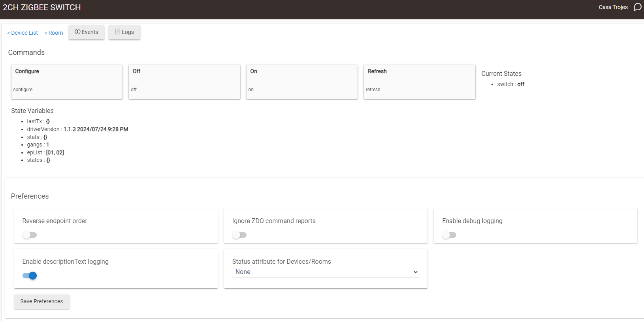Image resolution: width=644 pixels, height=321 pixels.
Task: Send the Off command
Action: (184, 81)
